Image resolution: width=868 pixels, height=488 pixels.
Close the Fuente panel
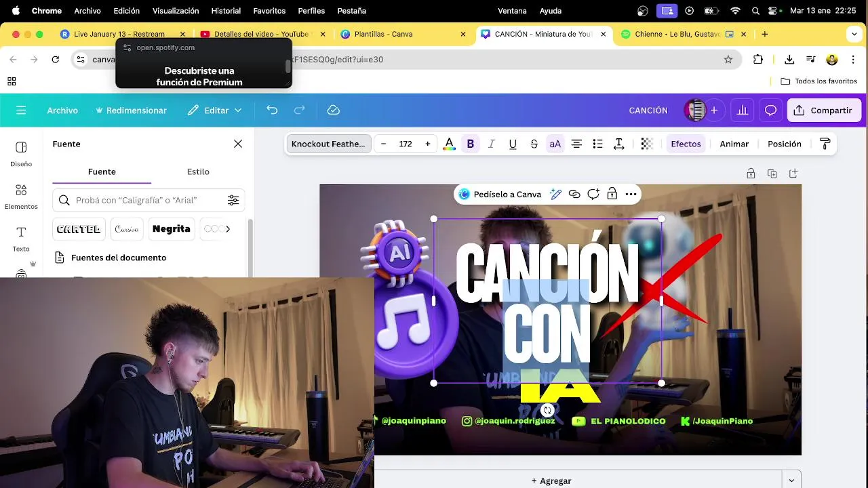coord(238,144)
